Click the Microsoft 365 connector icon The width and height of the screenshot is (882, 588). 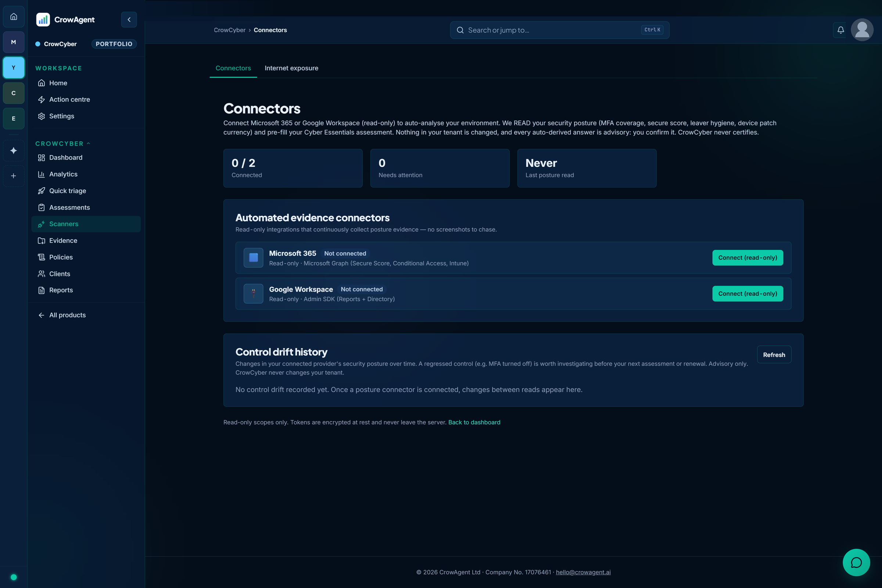click(254, 258)
